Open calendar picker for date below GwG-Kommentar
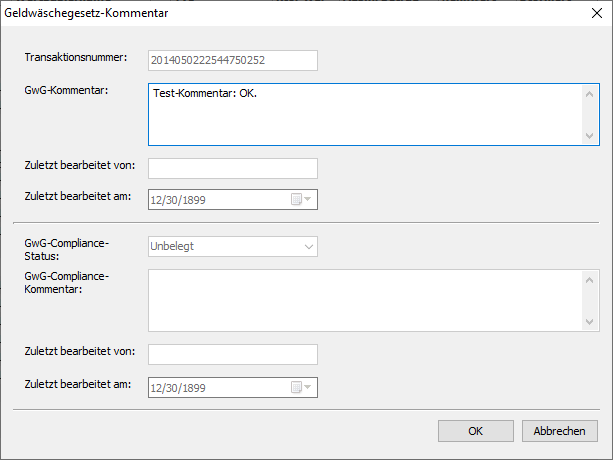Screen dimensions: 613x460 point(302,199)
